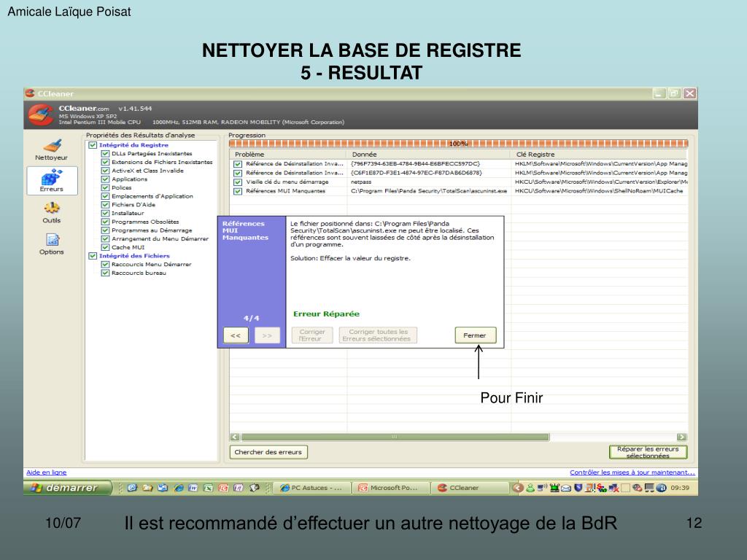
Task: Launch Excel from quick launch bar
Action: pyautogui.click(x=208, y=488)
